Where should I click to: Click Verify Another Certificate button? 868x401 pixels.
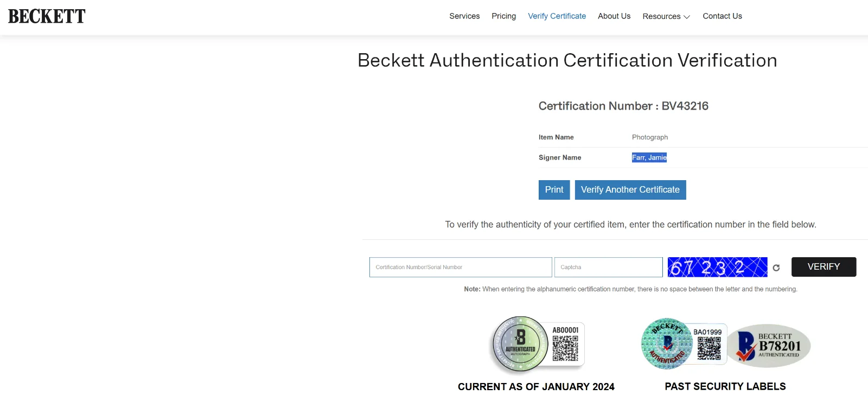630,190
